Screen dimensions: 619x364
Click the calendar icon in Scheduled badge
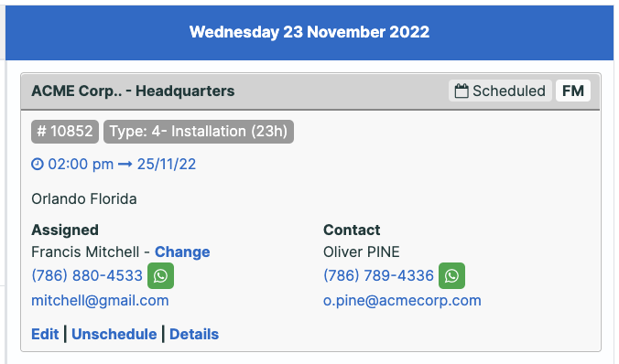click(462, 91)
